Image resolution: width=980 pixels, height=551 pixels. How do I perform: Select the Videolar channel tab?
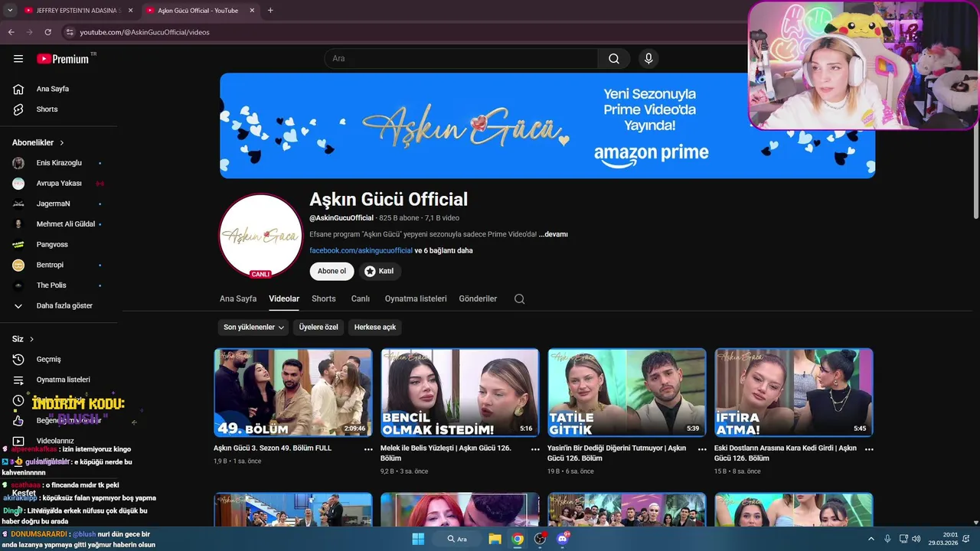284,299
